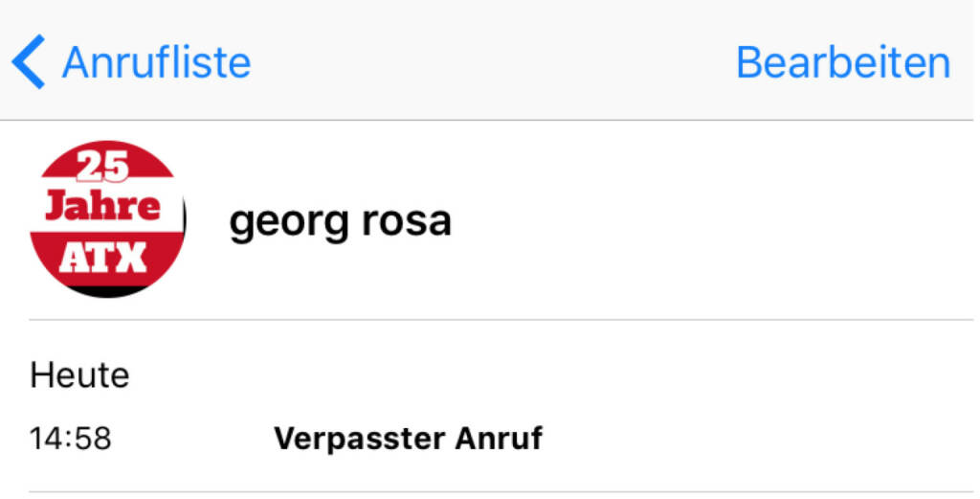980x499 pixels.
Task: Tap the black bottom edge of avatar
Action: tap(105, 289)
